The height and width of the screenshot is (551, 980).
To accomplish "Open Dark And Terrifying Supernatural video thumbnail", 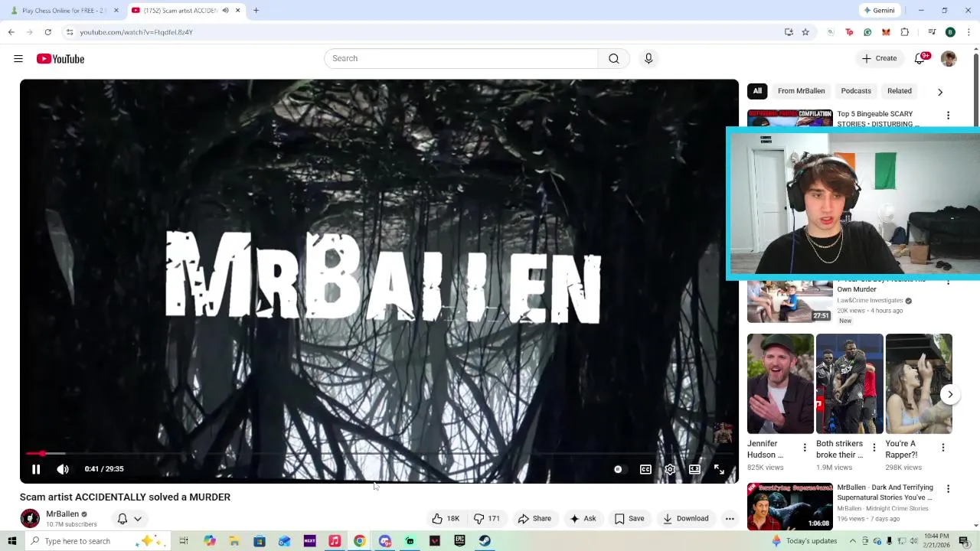I will (789, 506).
